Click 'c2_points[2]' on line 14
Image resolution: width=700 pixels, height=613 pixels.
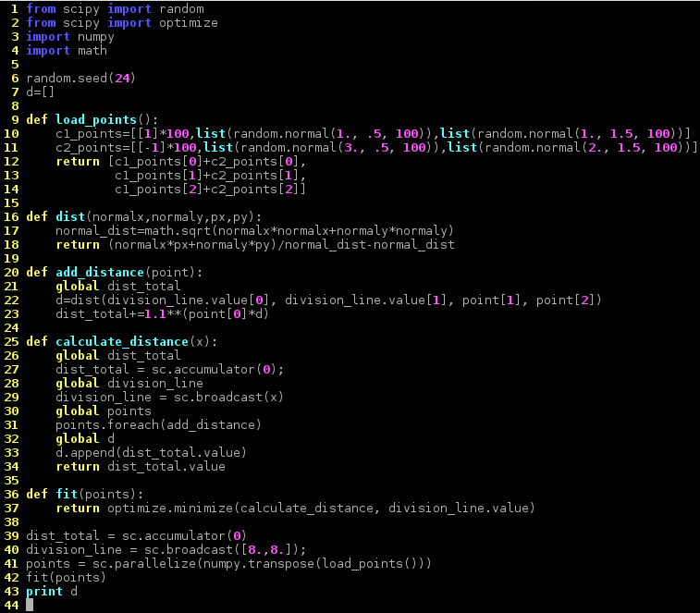click(252, 190)
